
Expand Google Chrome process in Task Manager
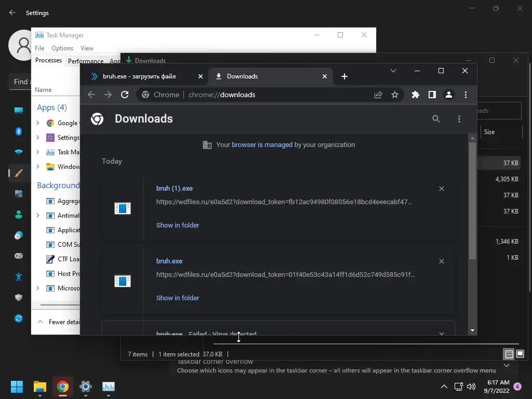click(x=37, y=123)
